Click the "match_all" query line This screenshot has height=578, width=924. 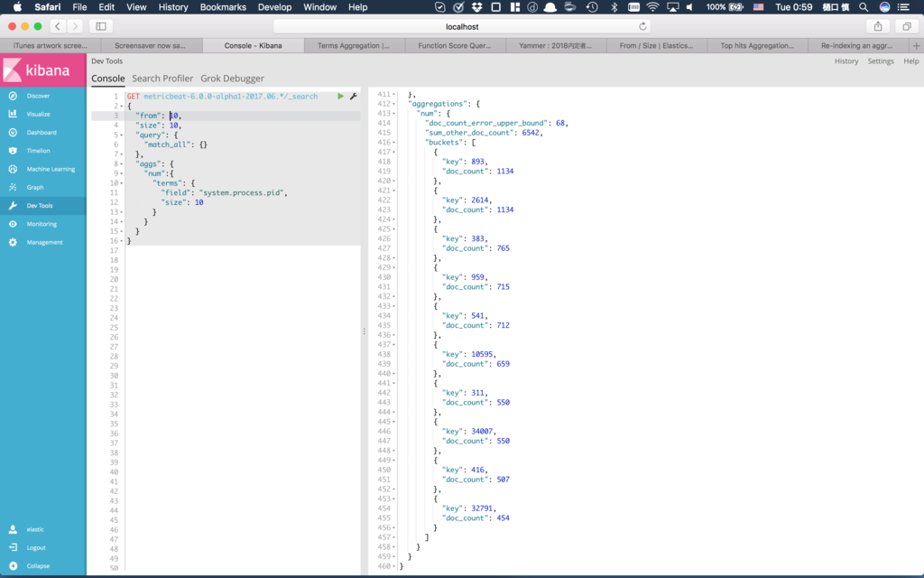point(176,144)
